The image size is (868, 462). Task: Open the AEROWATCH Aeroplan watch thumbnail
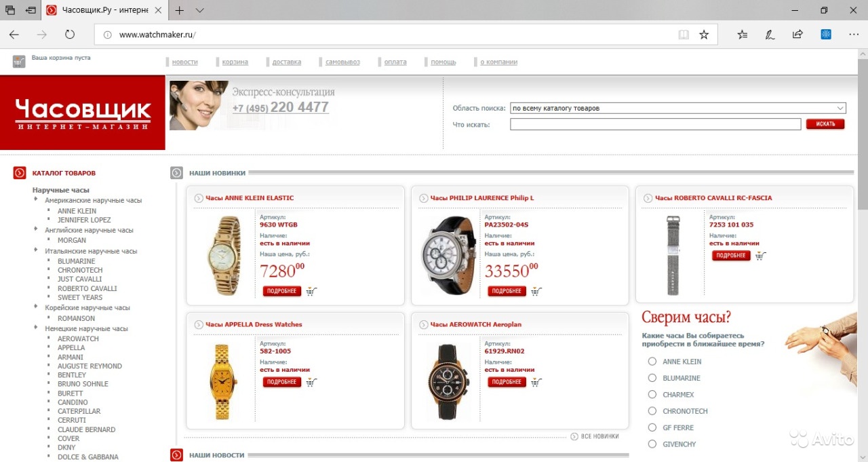(x=448, y=381)
